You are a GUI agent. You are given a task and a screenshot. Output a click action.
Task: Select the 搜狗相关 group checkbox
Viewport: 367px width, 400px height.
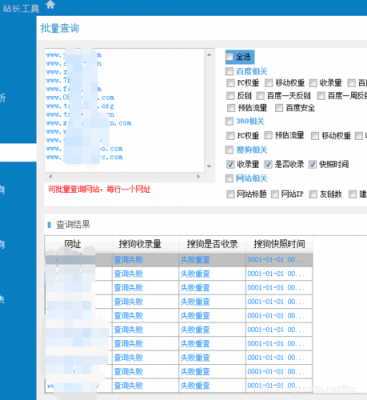[x=229, y=150]
